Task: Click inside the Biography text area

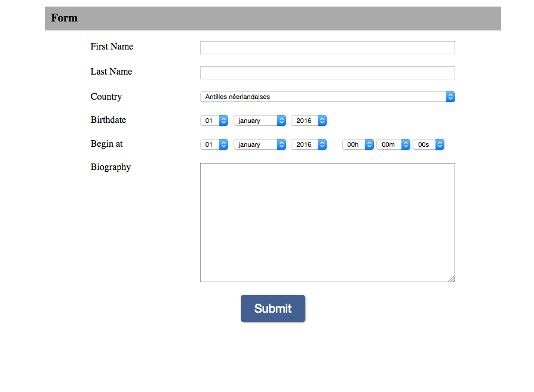Action: 327,222
